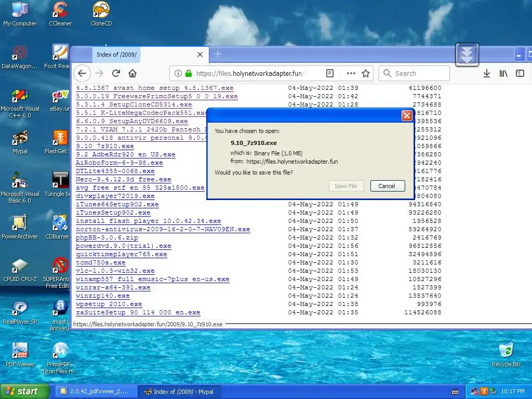Bookmark this page with the star icon
The image size is (532, 399).
point(366,73)
